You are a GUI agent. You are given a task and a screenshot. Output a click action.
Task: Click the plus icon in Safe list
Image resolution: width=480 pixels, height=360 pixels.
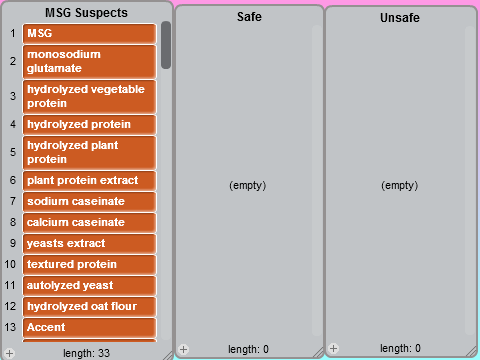pos(183,349)
